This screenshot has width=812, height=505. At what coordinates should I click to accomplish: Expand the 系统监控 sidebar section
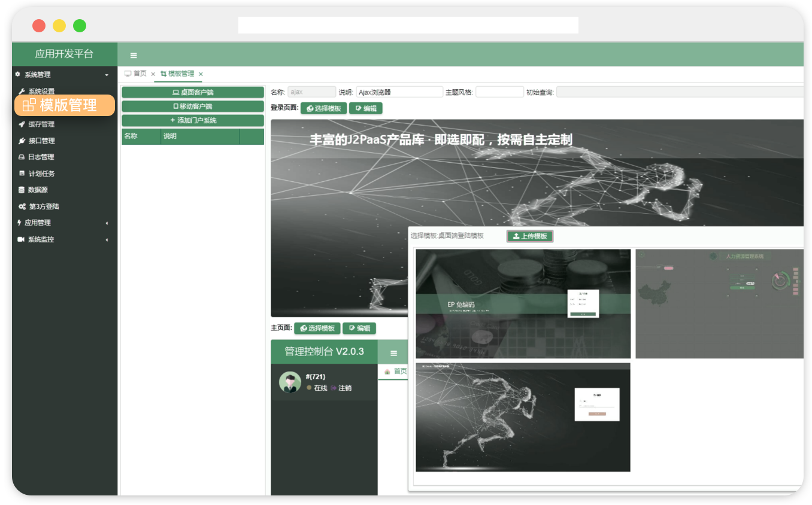pos(65,239)
